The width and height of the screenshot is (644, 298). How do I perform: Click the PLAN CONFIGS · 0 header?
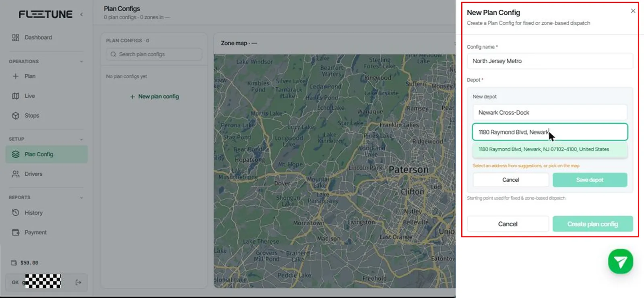[128, 41]
